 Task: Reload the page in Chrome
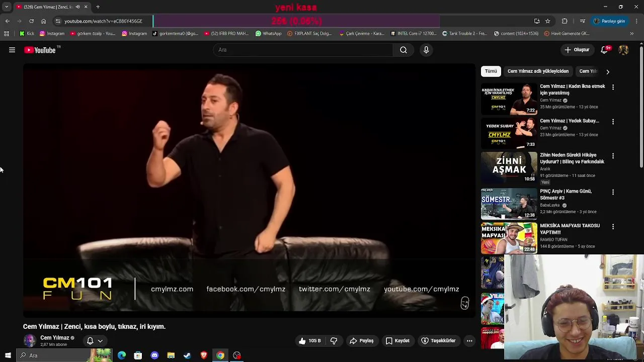[31, 21]
